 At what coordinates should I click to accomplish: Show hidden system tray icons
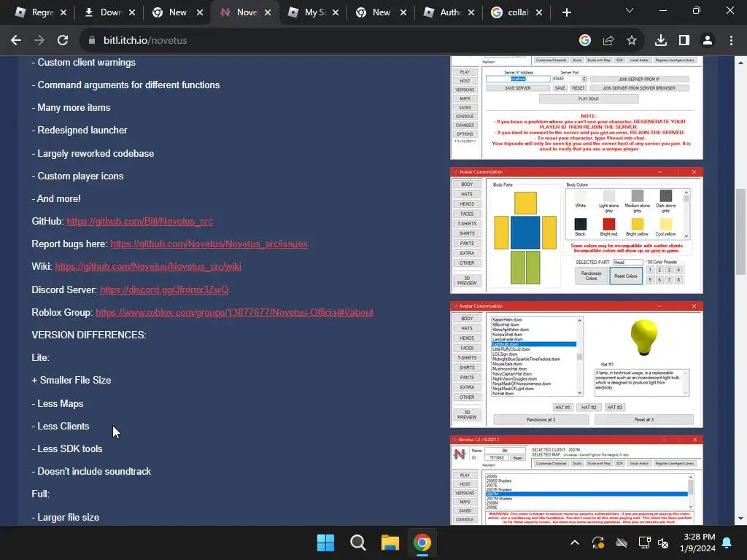coord(575,542)
